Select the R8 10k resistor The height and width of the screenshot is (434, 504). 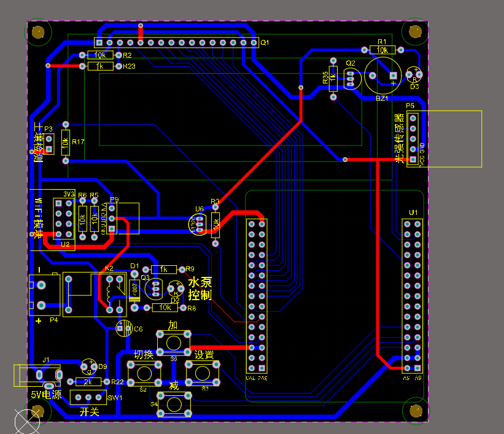[x=165, y=308]
